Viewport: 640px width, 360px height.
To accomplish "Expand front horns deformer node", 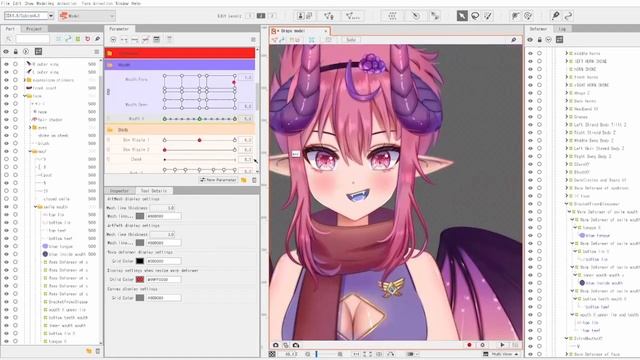I will pyautogui.click(x=567, y=77).
